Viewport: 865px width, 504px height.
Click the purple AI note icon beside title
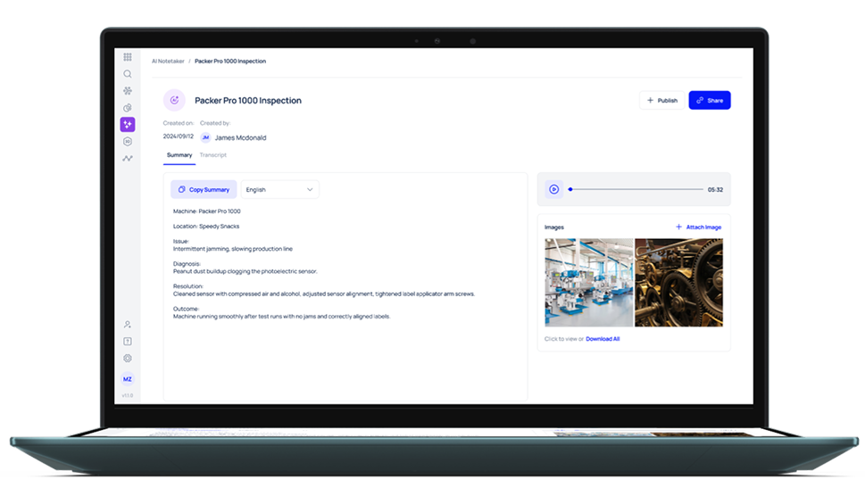[174, 100]
